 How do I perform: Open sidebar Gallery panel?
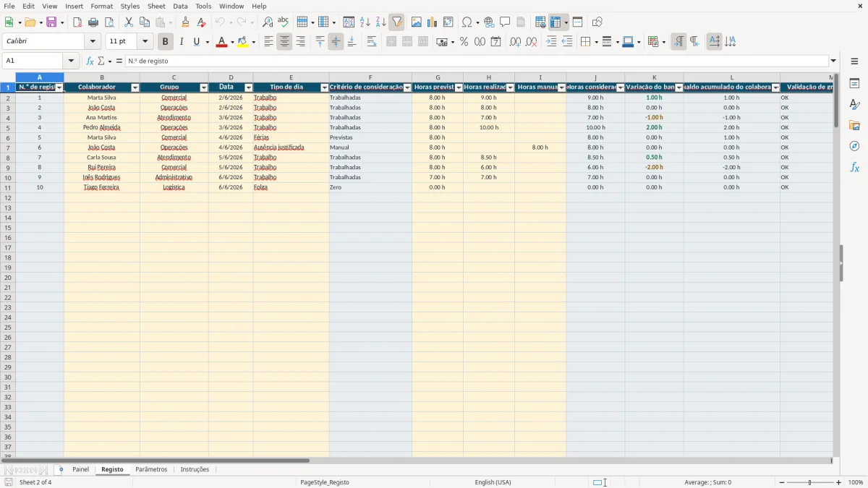pyautogui.click(x=854, y=125)
